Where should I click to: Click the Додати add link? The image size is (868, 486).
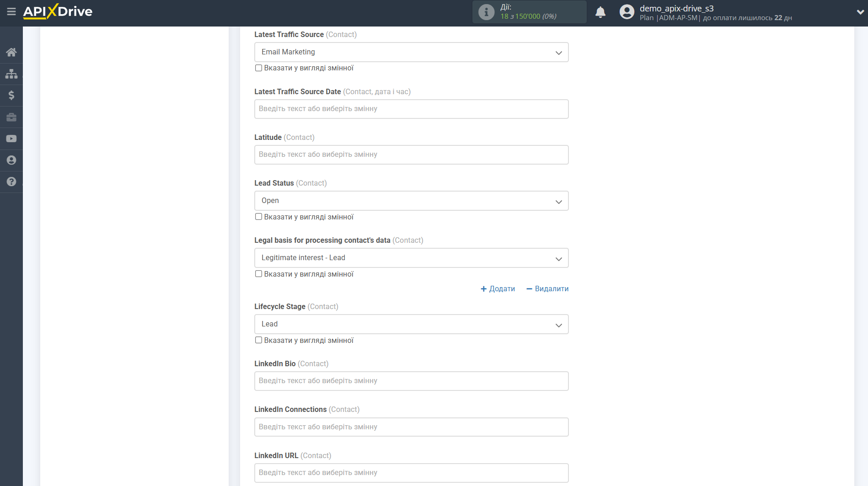coord(498,288)
